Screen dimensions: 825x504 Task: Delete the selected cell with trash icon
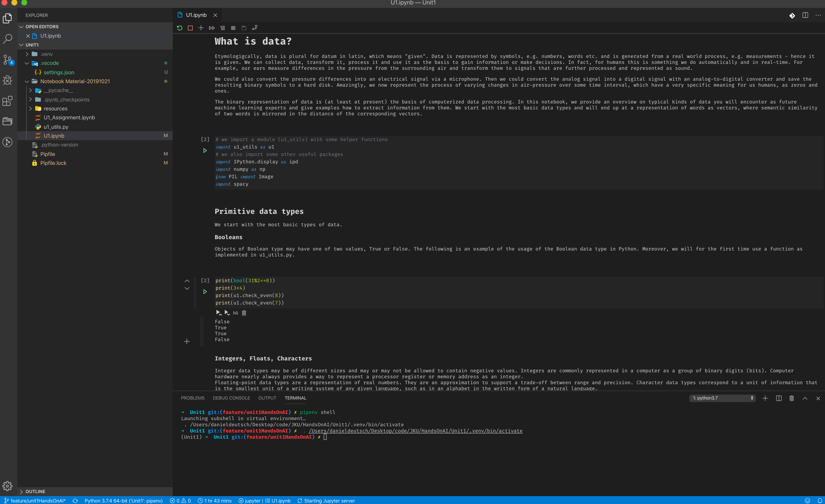pyautogui.click(x=244, y=313)
